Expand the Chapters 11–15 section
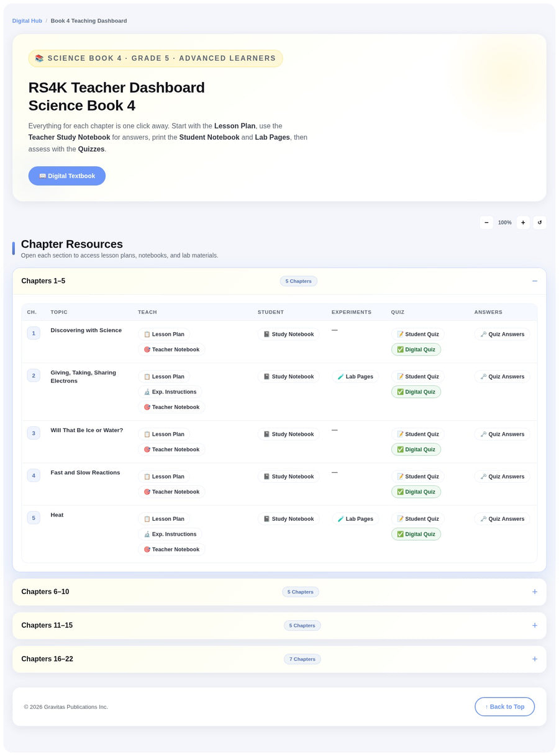 click(x=279, y=626)
